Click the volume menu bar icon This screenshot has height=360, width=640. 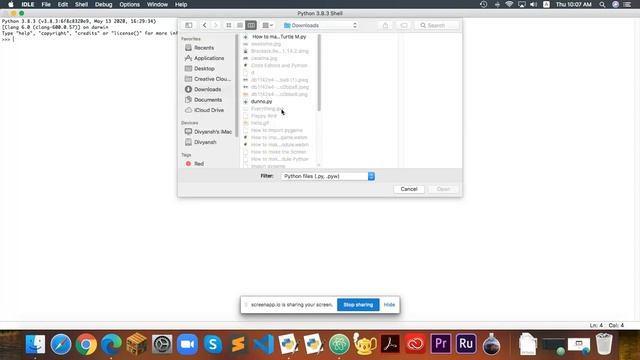coord(533,4)
